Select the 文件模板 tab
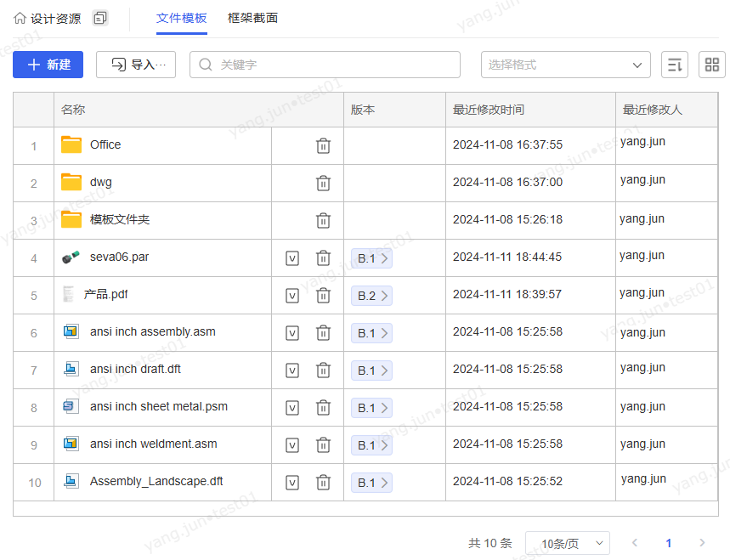Image resolution: width=730 pixels, height=560 pixels. [182, 18]
